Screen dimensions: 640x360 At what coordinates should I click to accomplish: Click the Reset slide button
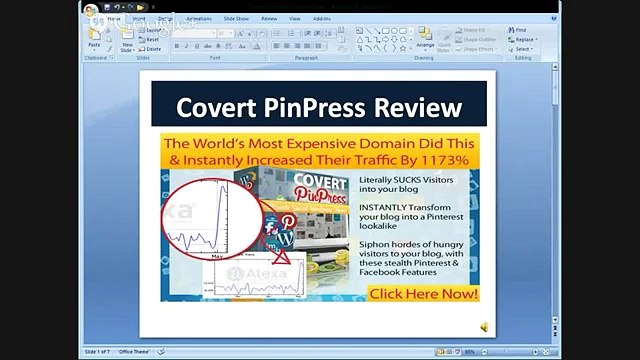tap(149, 40)
